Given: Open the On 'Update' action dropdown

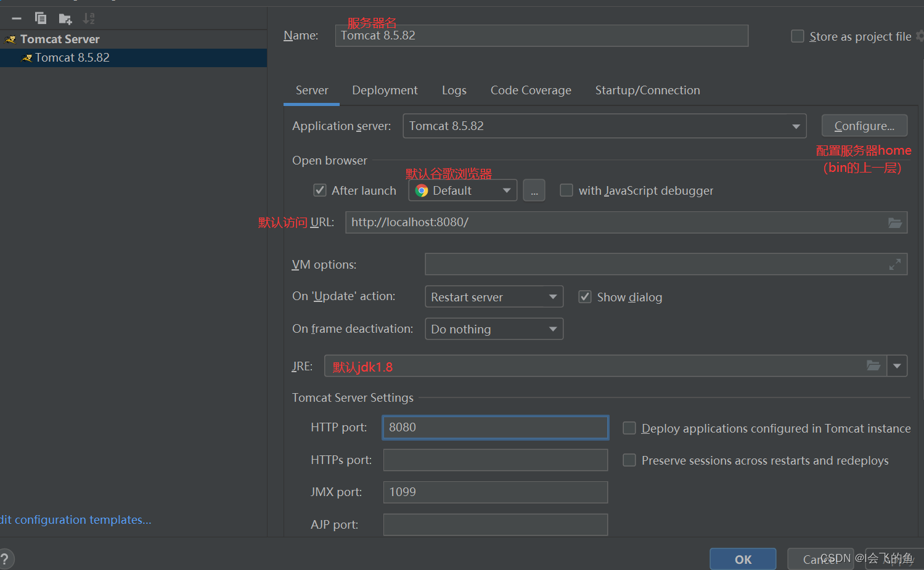Looking at the screenshot, I should 494,297.
